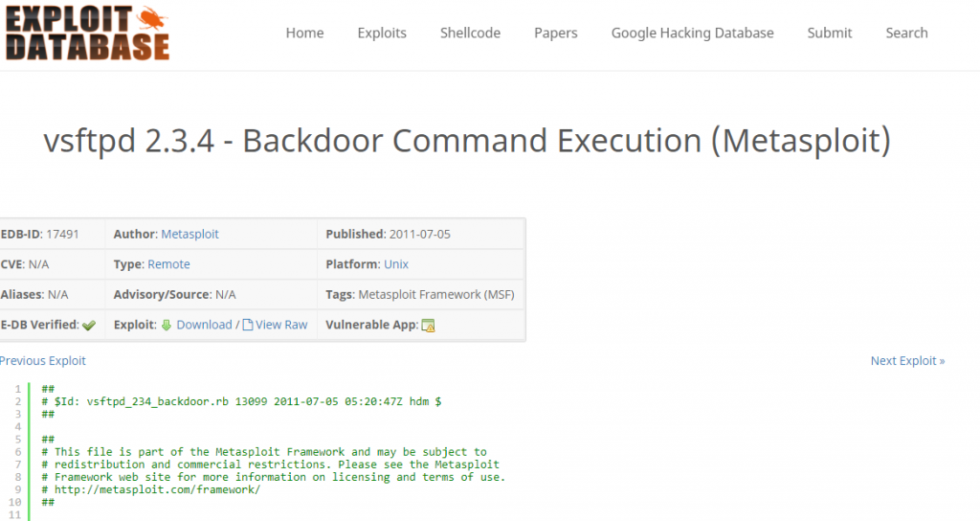
Task: Open the Home menu item
Action: click(304, 34)
